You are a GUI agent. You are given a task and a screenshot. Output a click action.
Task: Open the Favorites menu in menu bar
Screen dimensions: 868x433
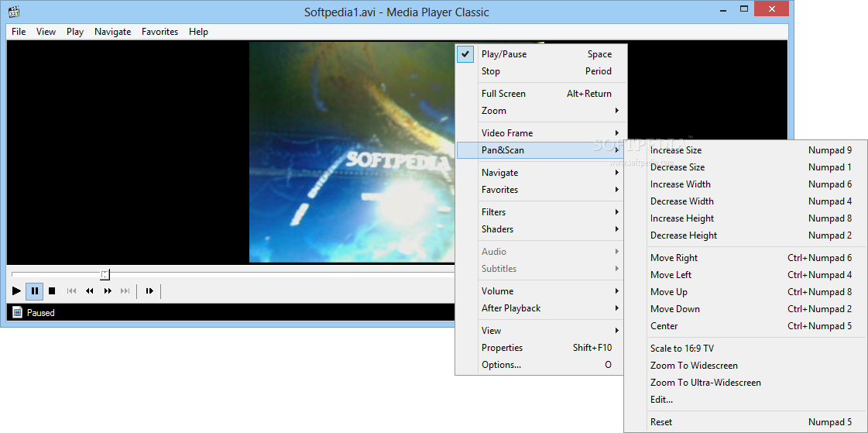point(160,32)
